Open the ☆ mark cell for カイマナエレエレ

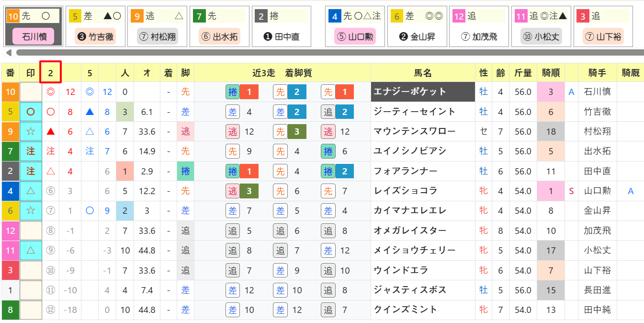pyautogui.click(x=31, y=211)
